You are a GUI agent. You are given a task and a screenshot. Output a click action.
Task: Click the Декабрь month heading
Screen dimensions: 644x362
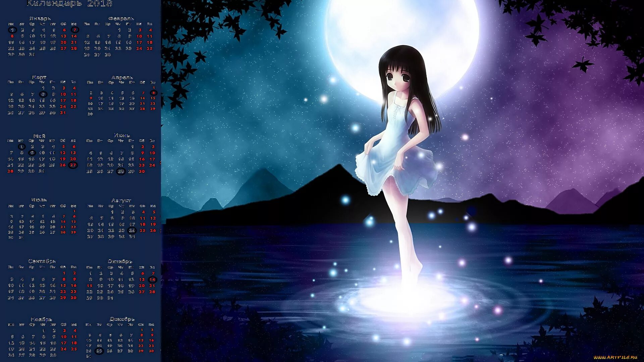coord(122,319)
